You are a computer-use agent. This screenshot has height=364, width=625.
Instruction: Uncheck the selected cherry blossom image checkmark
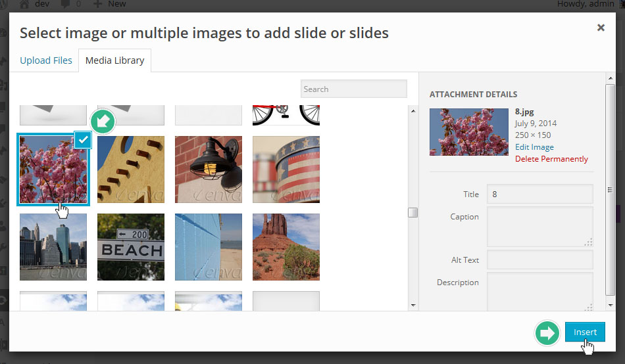[82, 139]
